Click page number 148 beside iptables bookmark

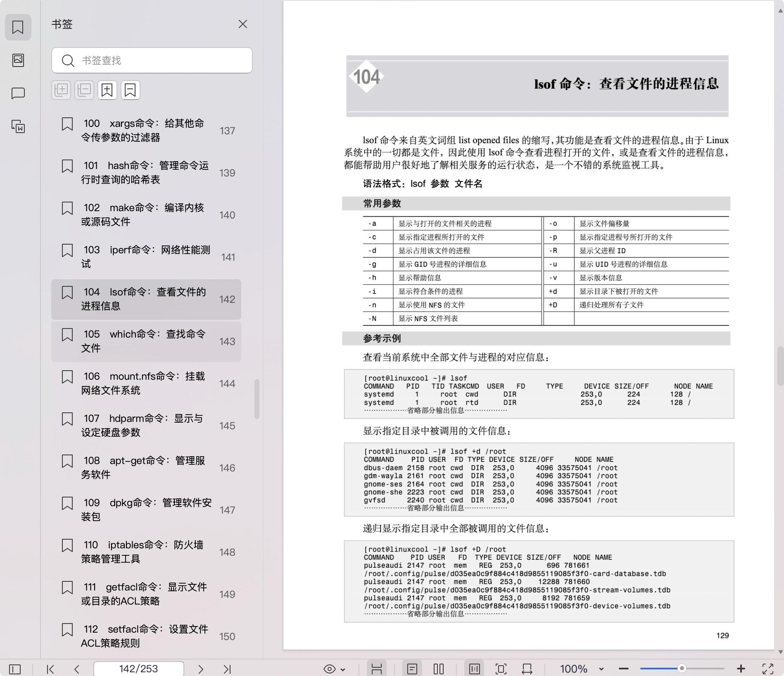(227, 552)
